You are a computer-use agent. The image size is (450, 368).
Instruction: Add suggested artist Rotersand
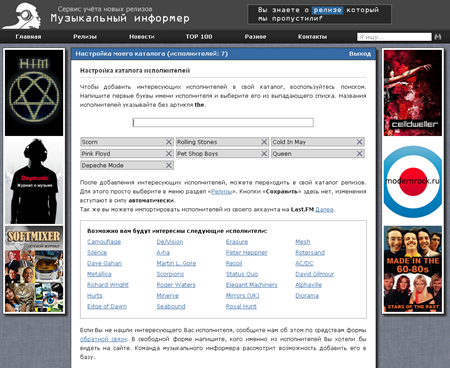310,253
